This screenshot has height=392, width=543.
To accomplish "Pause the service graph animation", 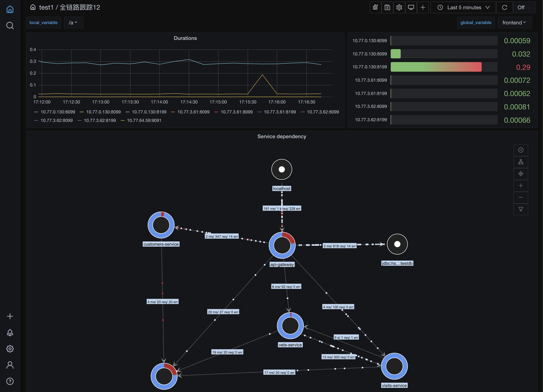I will pyautogui.click(x=520, y=150).
